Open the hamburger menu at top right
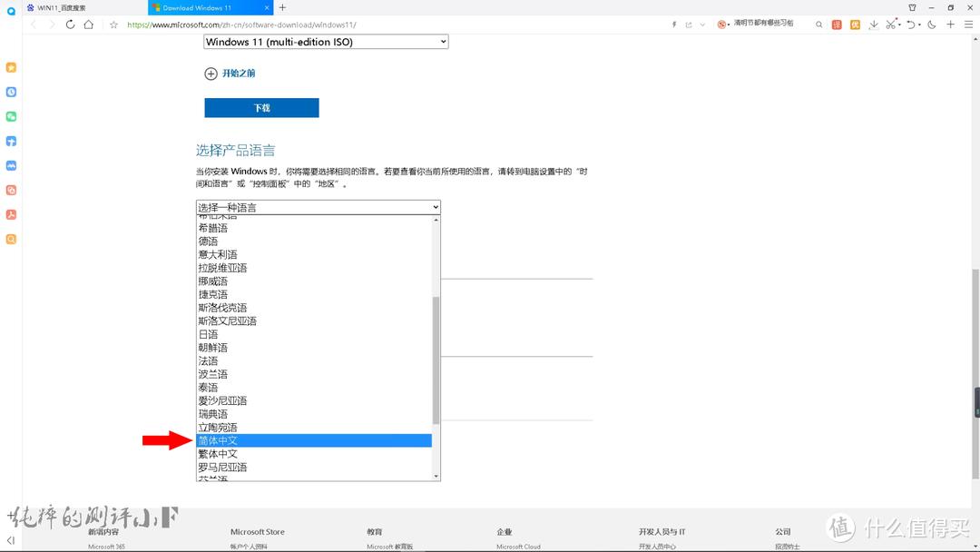 [x=969, y=24]
